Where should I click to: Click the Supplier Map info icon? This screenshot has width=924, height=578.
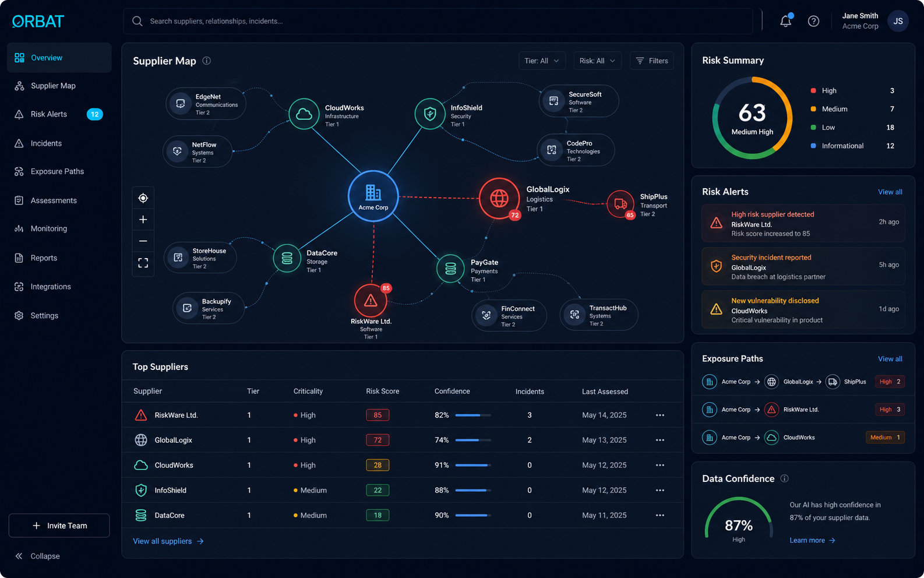(206, 61)
